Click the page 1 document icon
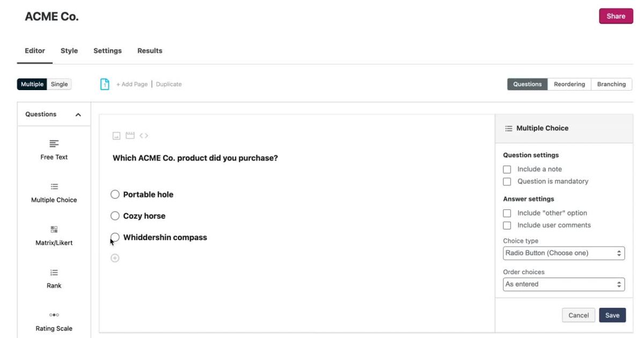644x338 pixels. 105,84
